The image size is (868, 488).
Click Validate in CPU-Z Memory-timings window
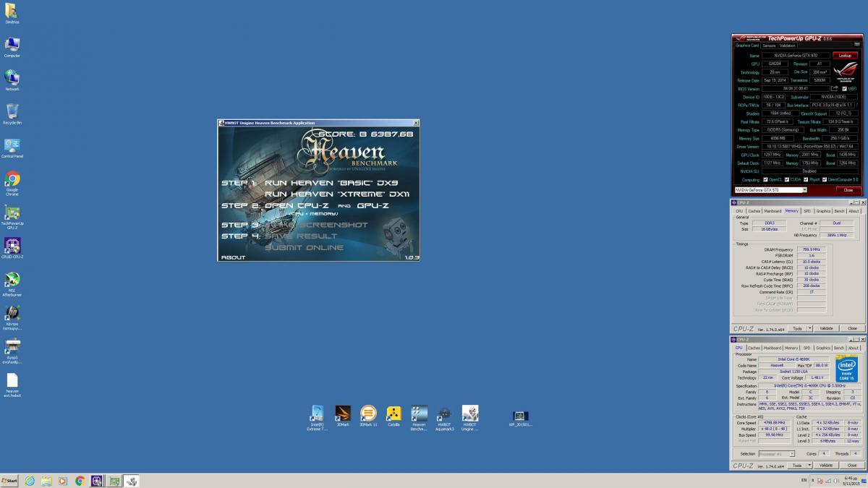(x=826, y=328)
